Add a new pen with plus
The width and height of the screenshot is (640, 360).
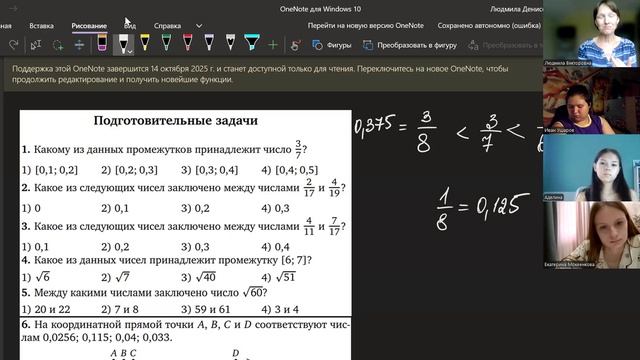tap(273, 44)
